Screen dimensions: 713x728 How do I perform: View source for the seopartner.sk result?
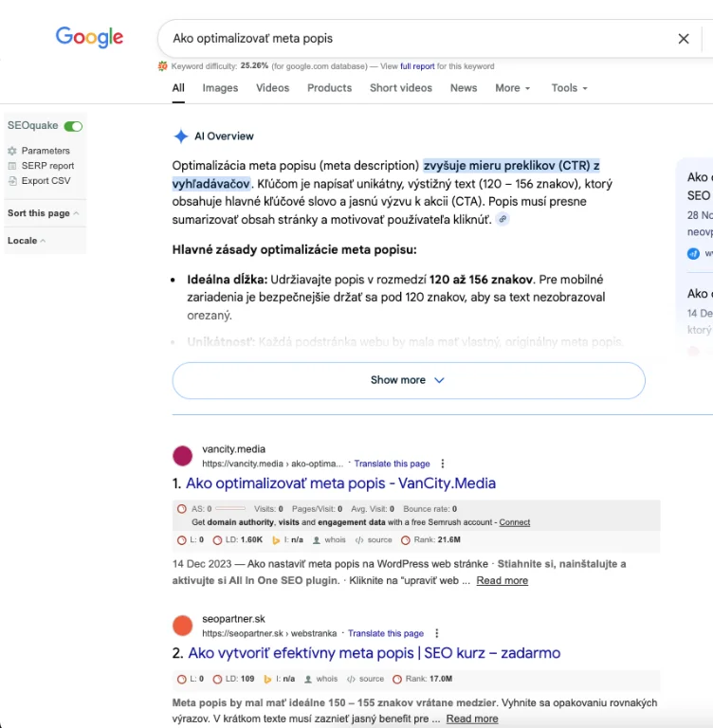370,679
